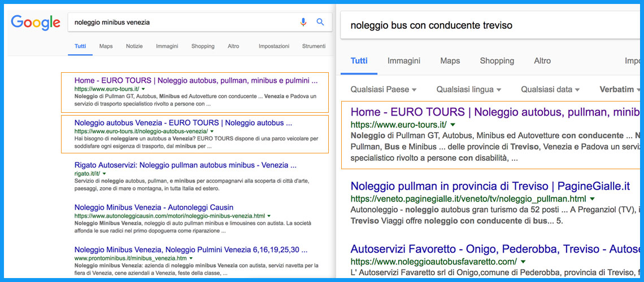Open Impostazioni in left window
The width and height of the screenshot is (644, 282).
point(274,46)
